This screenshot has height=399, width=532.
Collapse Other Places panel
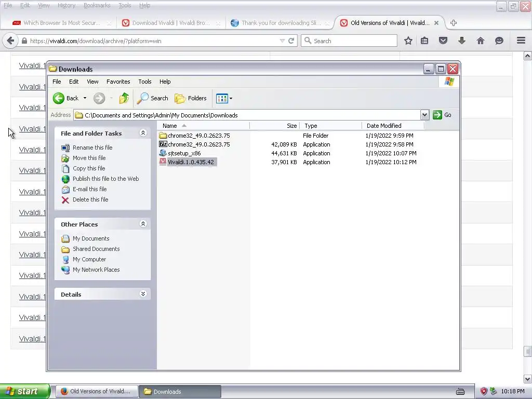pyautogui.click(x=143, y=224)
